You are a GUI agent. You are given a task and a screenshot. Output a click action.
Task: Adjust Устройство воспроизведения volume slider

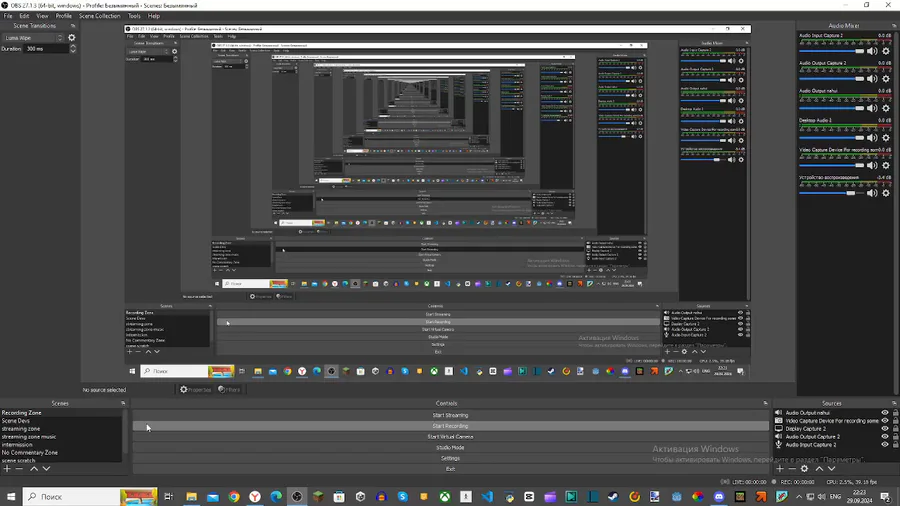click(x=832, y=193)
